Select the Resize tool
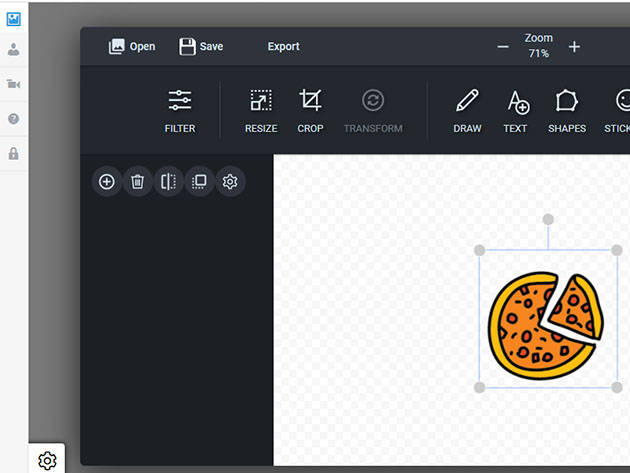 point(261,111)
